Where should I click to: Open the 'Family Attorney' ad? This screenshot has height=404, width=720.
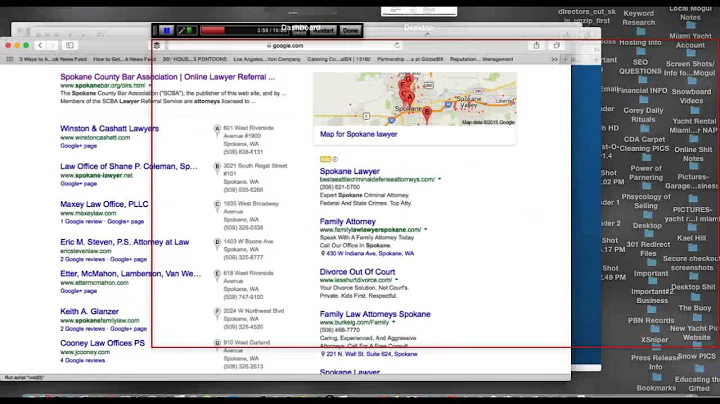(x=348, y=222)
